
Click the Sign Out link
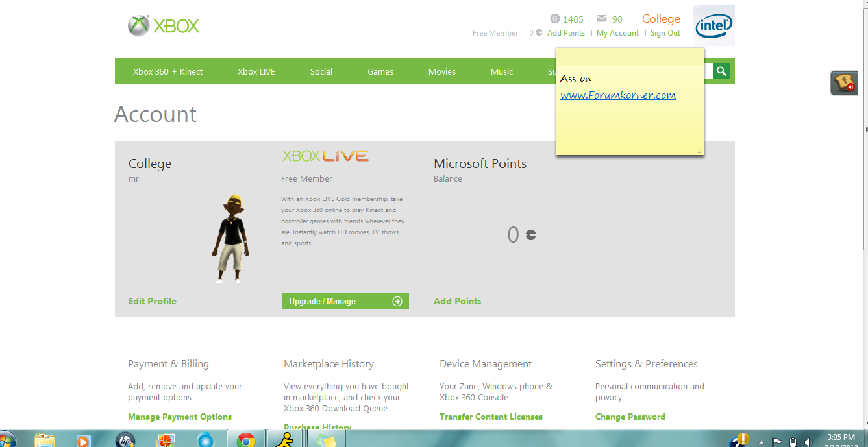[665, 33]
